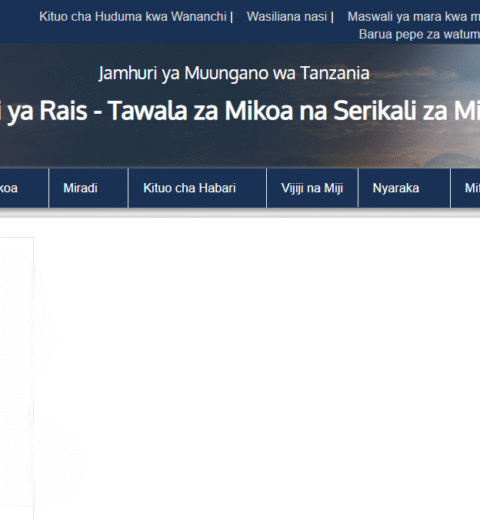The width and height of the screenshot is (480, 520).
Task: Open the Wasiliana nasi link
Action: [287, 16]
